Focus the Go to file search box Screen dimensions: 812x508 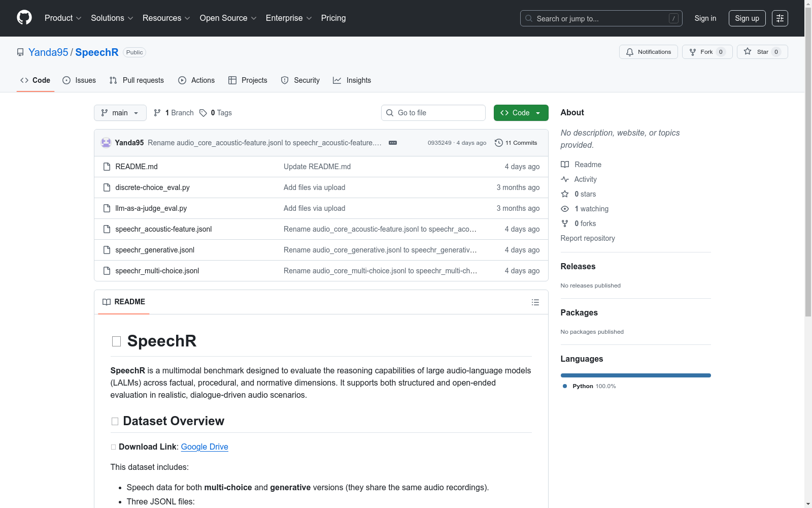click(x=433, y=113)
